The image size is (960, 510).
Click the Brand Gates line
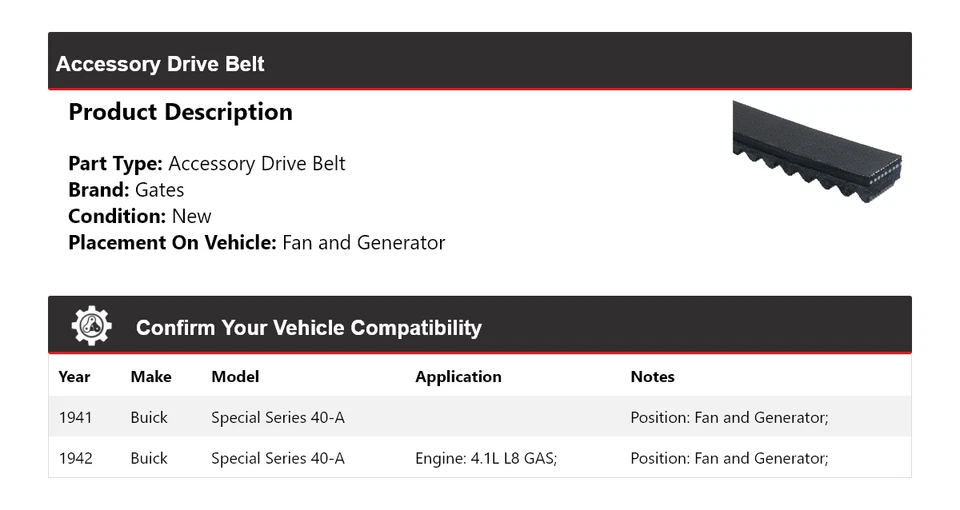click(x=126, y=190)
